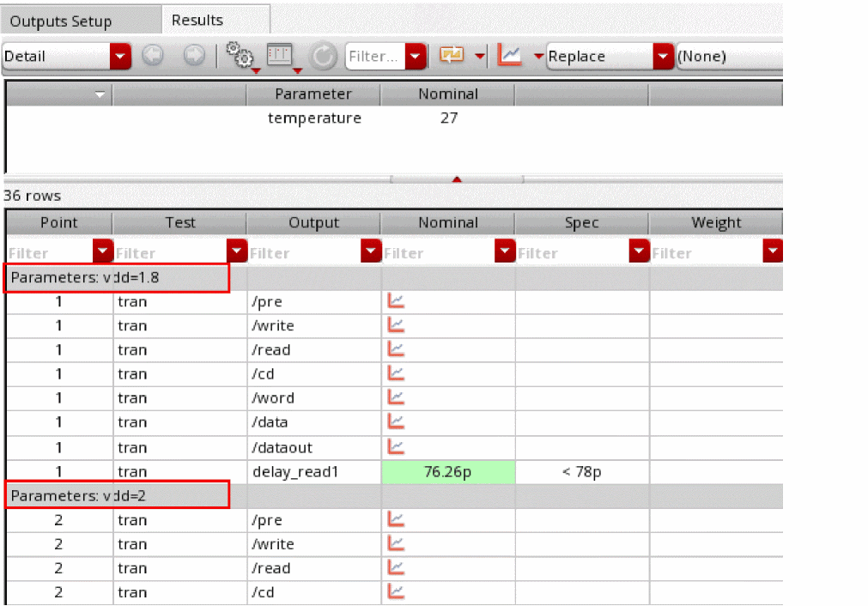Open the gears configuration icon
The width and height of the screenshot is (868, 606).
tap(238, 56)
